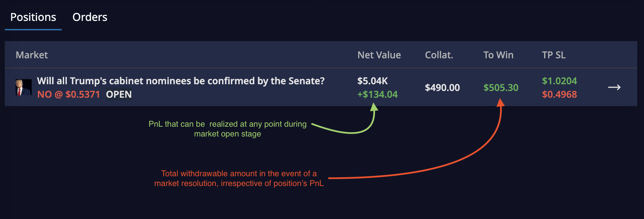644x219 pixels.
Task: Click the OPEN status badge
Action: point(119,94)
